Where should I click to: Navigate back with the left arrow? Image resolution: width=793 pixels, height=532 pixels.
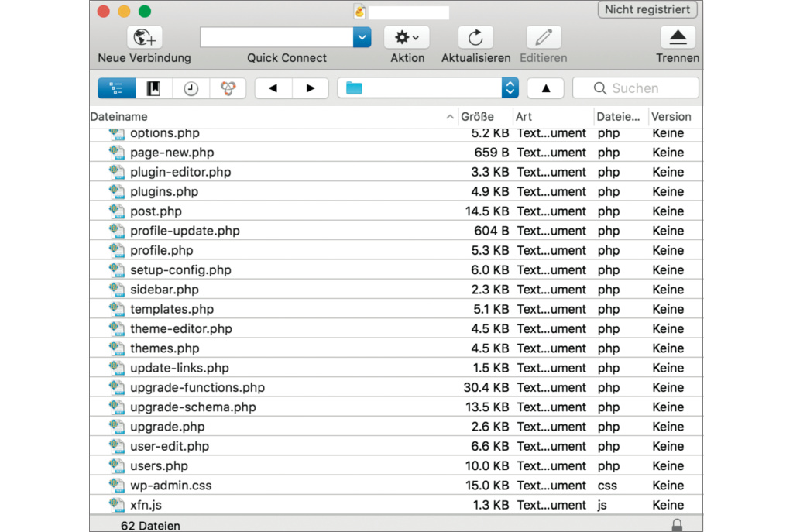coord(273,88)
